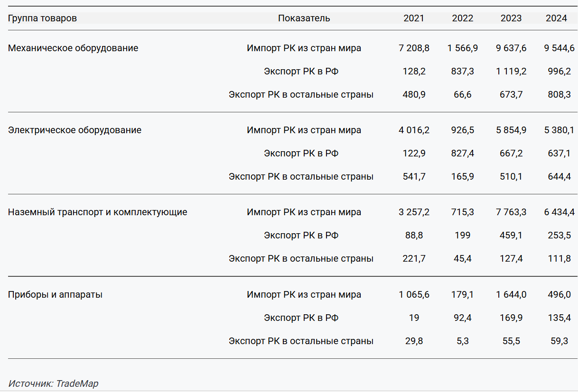Select the 7 763,3 transport import value
Screen dimensions: 578x392
[511, 212]
